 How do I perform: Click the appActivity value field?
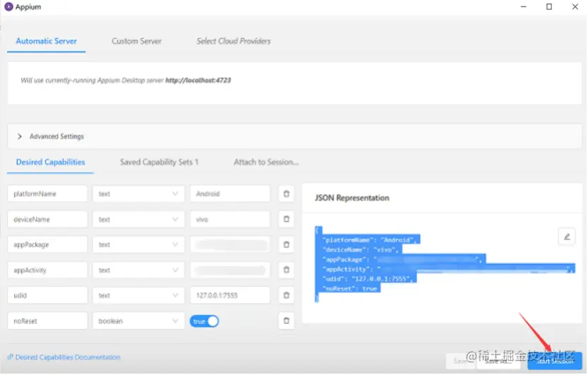[x=230, y=270]
